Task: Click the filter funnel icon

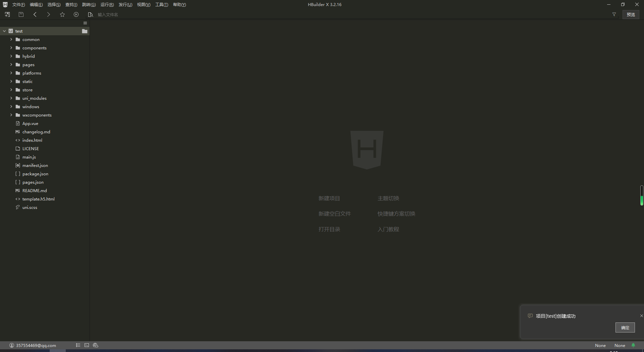Action: [x=614, y=14]
